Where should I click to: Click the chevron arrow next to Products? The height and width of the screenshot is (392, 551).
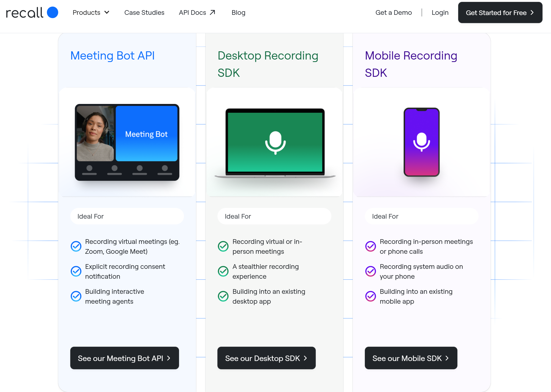[107, 13]
